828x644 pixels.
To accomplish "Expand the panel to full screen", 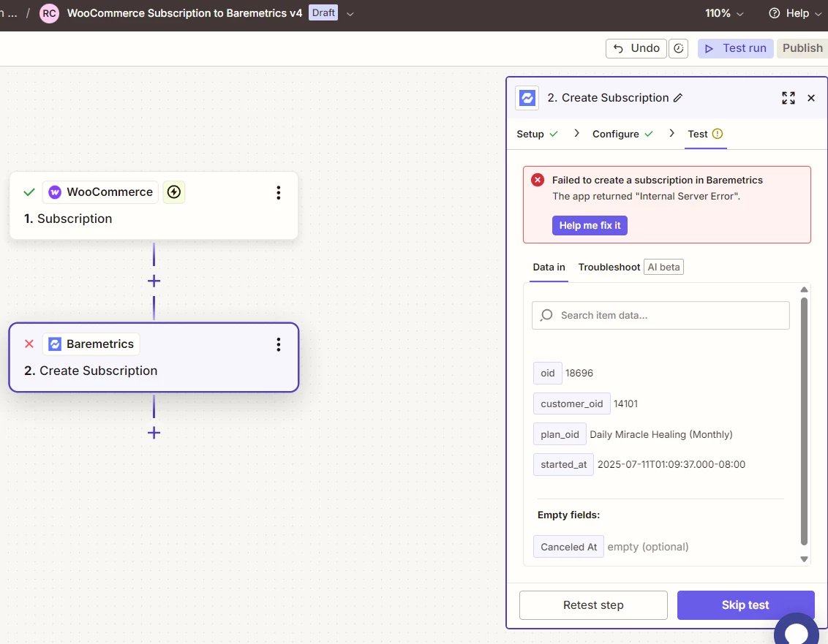I will pyautogui.click(x=788, y=98).
